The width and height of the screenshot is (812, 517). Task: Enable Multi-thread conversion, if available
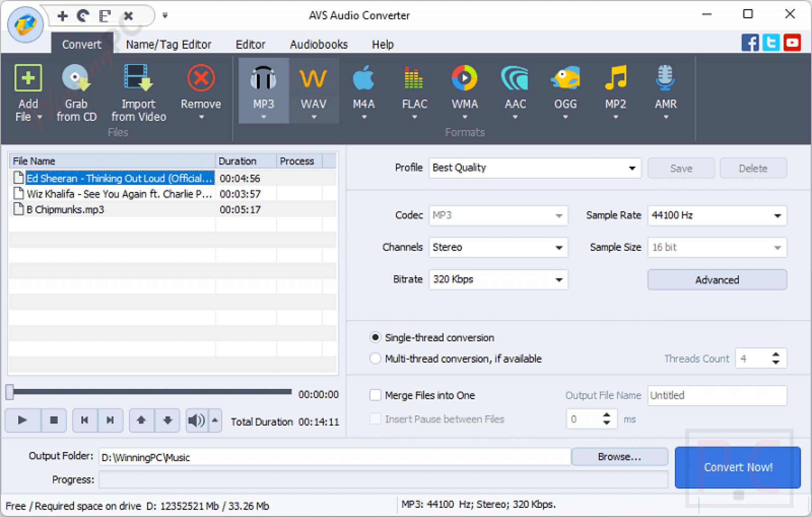[375, 358]
